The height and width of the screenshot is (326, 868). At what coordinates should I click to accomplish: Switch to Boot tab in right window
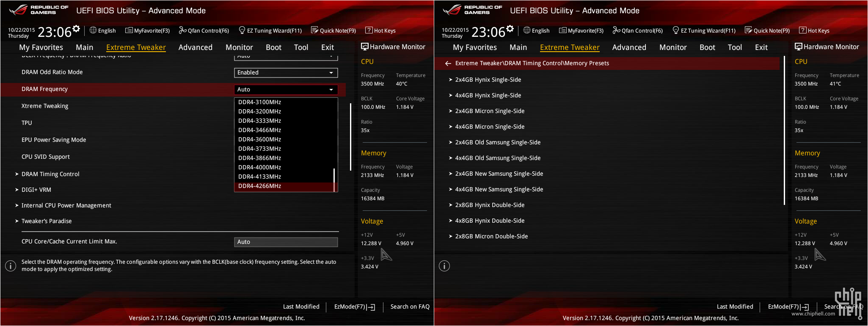click(707, 47)
